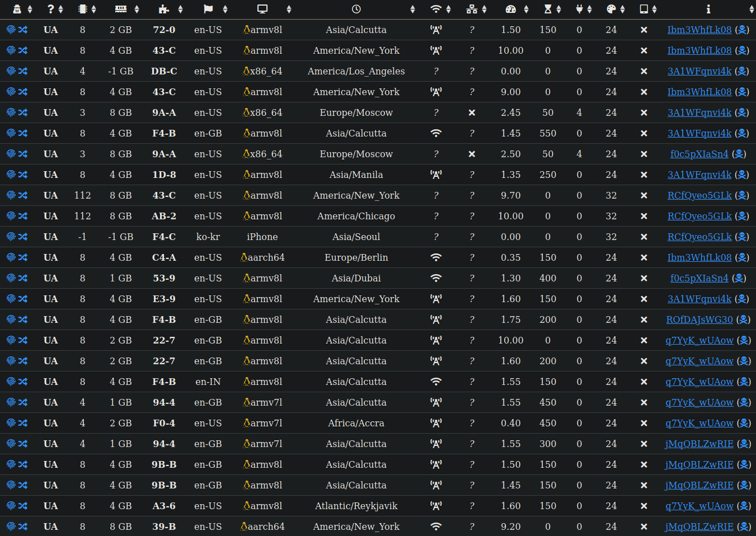Viewport: 756px width, 536px height.
Task: Sort using arrows beside info header
Action: [x=752, y=9]
